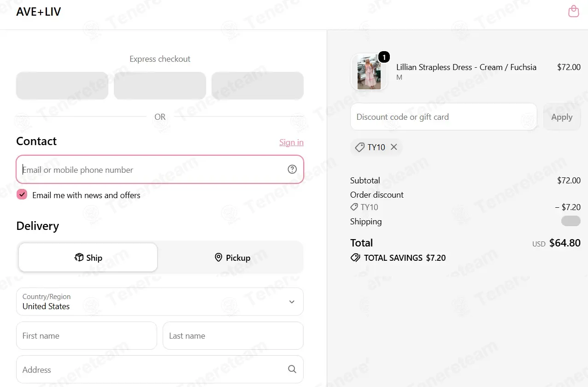Click the First name field
The image size is (588, 387).
87,336
